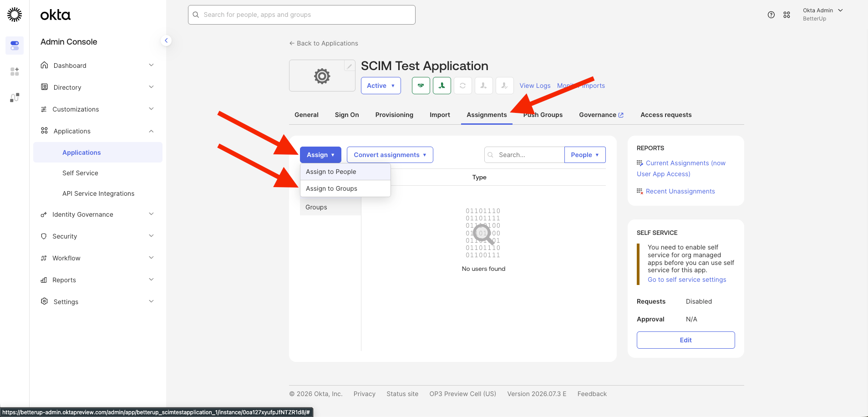868x417 pixels.
Task: Select the Groups filter in assignments
Action: [x=330, y=207]
